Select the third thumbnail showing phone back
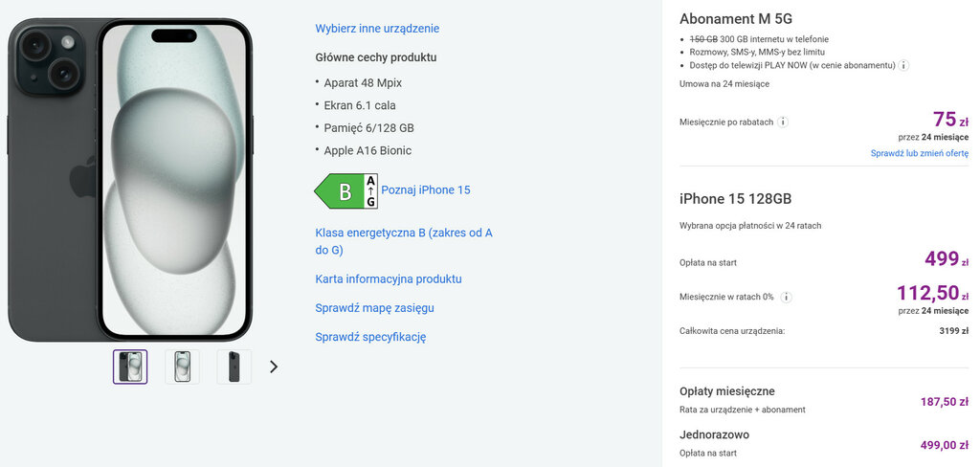This screenshot has height=467, width=980. [x=234, y=367]
